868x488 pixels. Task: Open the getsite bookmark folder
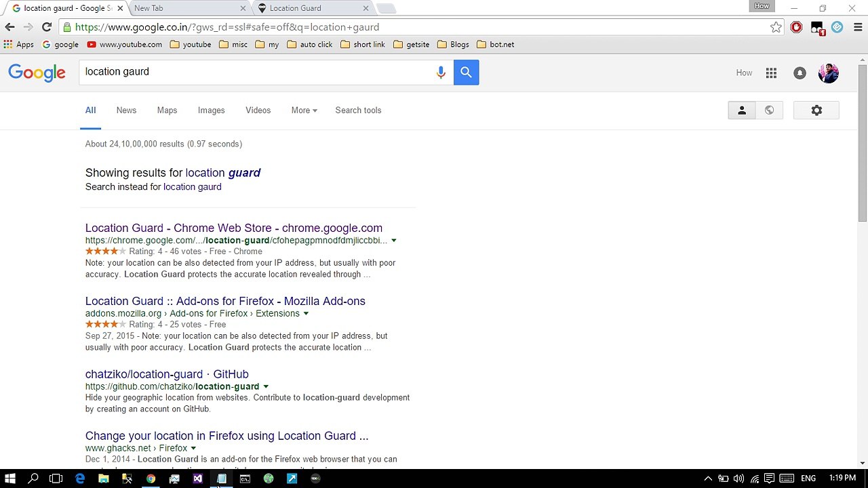coord(412,45)
